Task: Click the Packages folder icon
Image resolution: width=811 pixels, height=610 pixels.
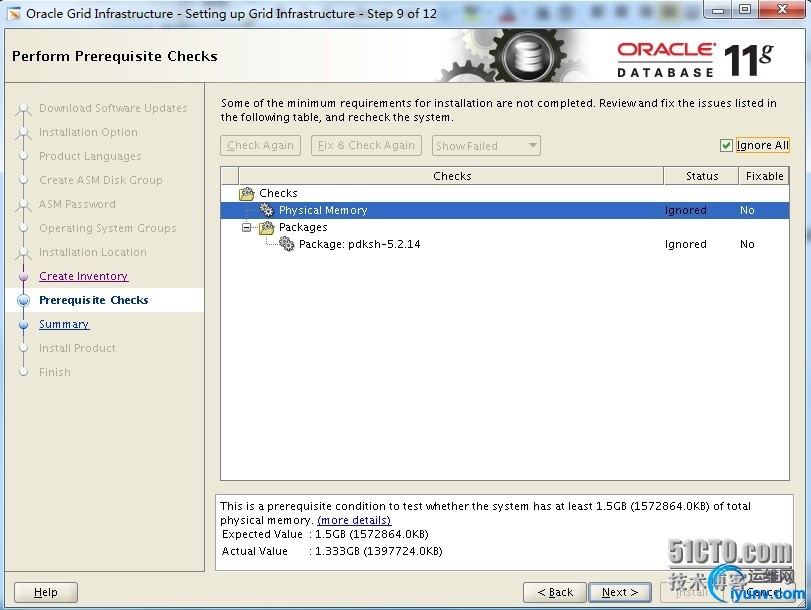Action: (x=266, y=227)
